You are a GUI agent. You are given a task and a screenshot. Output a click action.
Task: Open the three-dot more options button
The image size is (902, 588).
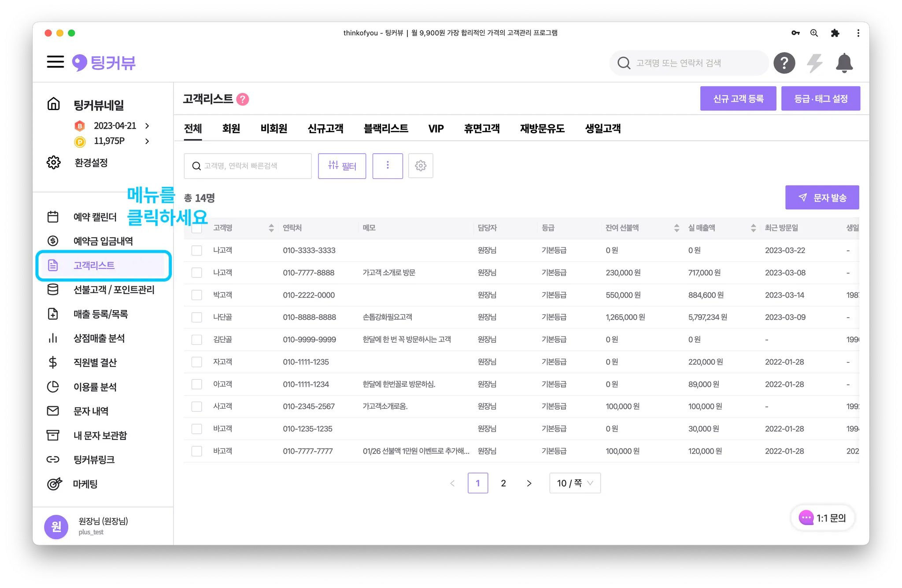(x=388, y=166)
